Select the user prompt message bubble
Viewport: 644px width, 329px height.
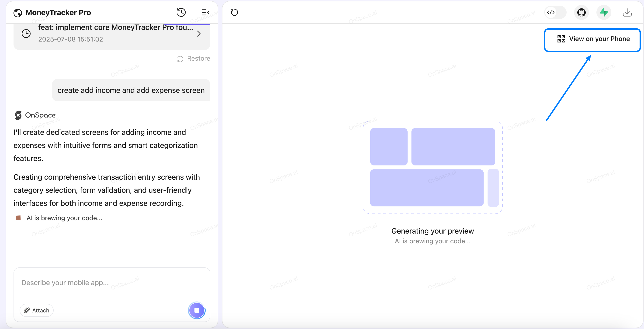131,90
